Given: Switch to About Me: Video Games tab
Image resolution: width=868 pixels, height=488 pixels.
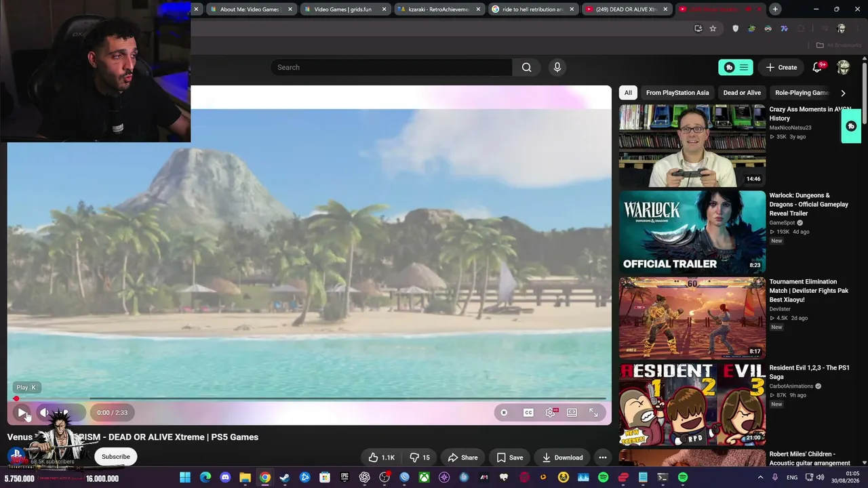Looking at the screenshot, I should 250,9.
